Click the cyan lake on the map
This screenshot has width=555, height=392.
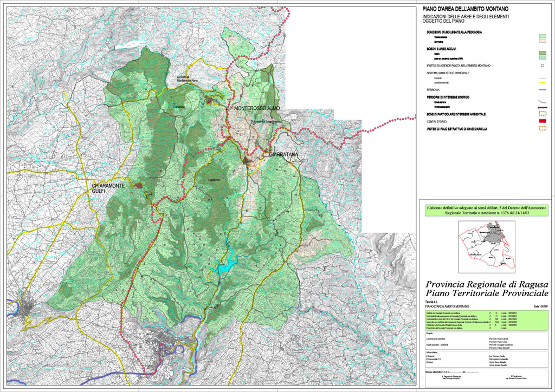pyautogui.click(x=226, y=265)
